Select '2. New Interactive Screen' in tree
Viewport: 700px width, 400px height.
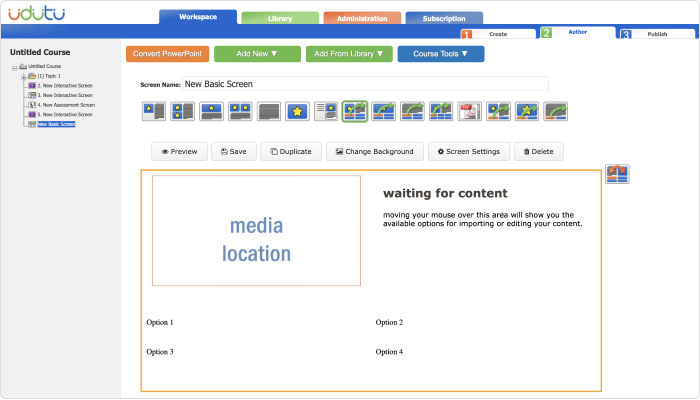click(x=65, y=86)
